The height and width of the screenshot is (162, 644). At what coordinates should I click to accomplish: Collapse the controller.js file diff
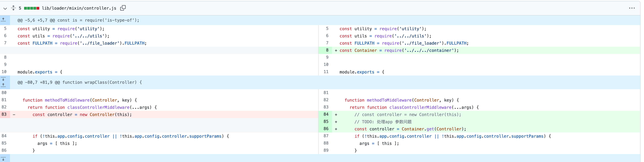[x=5, y=8]
